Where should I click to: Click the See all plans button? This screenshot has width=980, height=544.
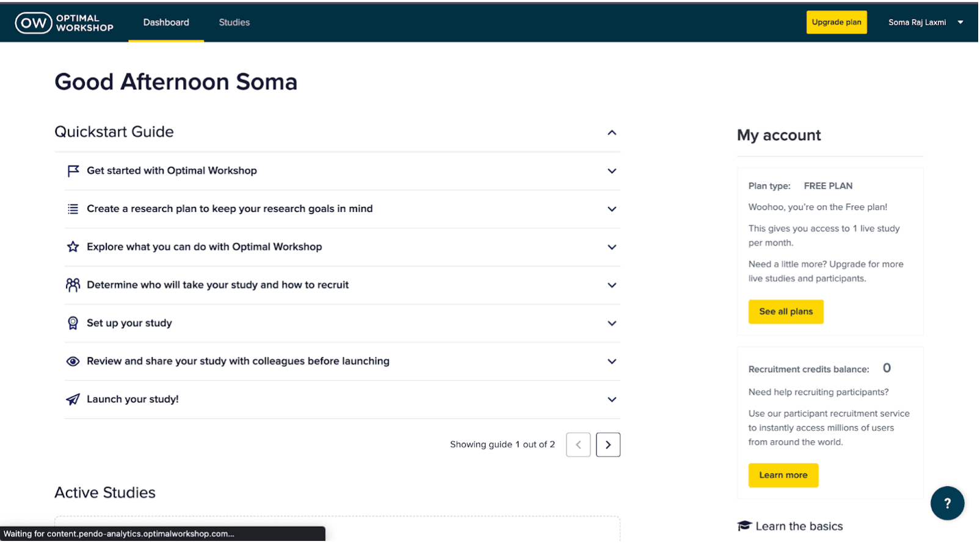(786, 312)
